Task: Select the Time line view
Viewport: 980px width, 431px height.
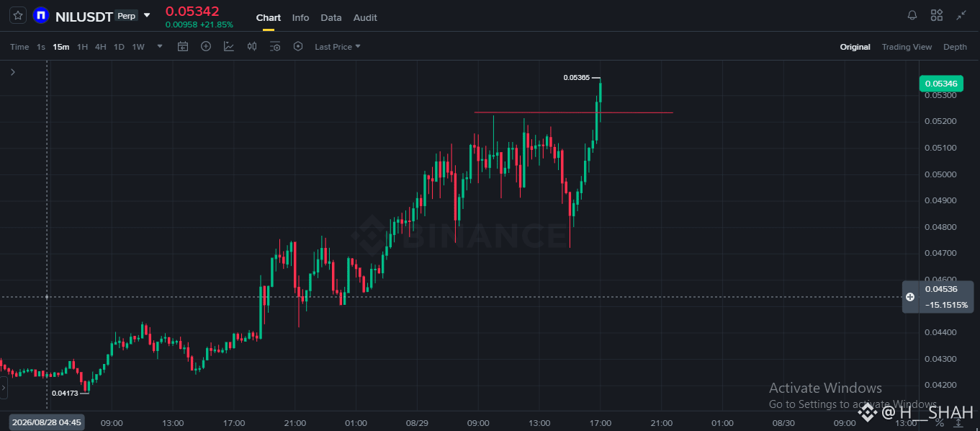Action: [19, 47]
